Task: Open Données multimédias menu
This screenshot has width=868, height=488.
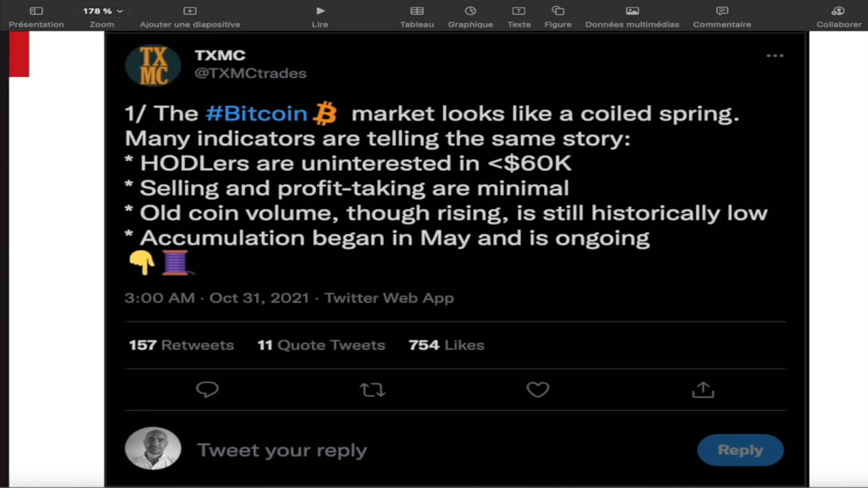Action: [632, 16]
